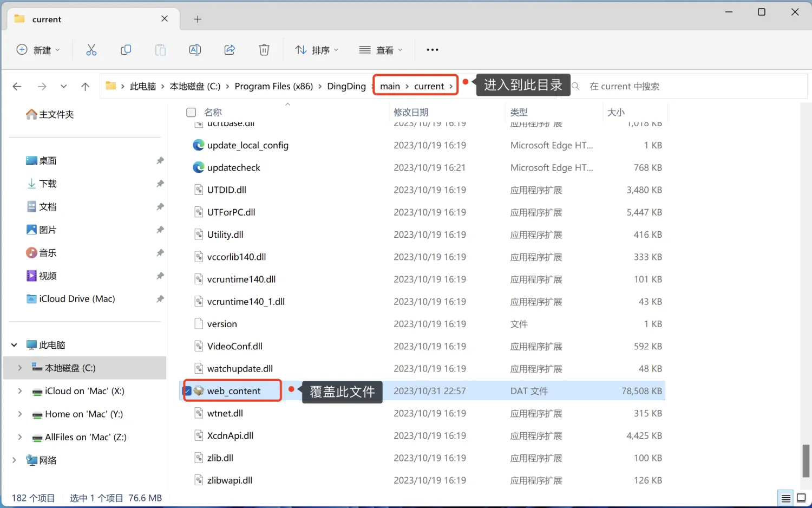Image resolution: width=812 pixels, height=508 pixels.
Task: Select the zlibwapi.dll file
Action: [x=230, y=480]
